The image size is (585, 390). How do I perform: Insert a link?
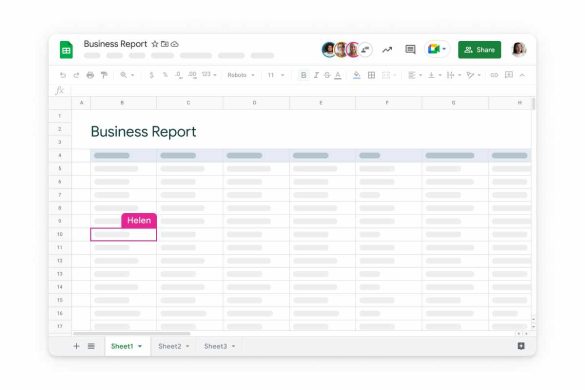point(494,75)
